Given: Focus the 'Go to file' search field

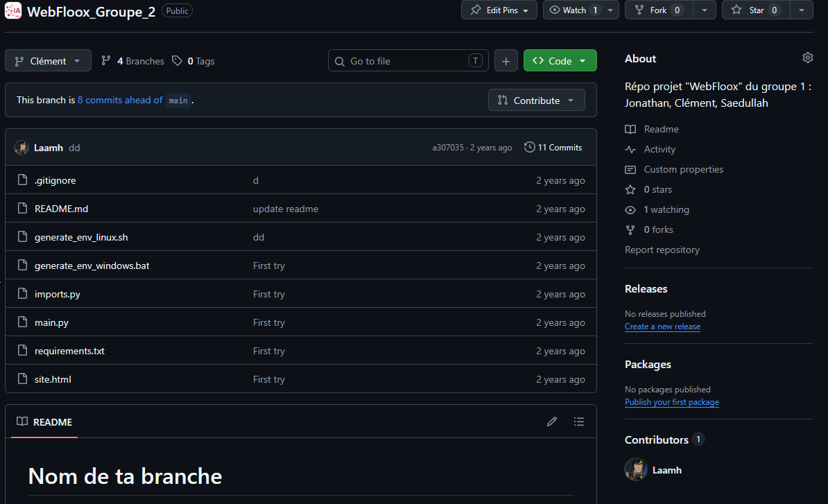Looking at the screenshot, I should tap(408, 61).
